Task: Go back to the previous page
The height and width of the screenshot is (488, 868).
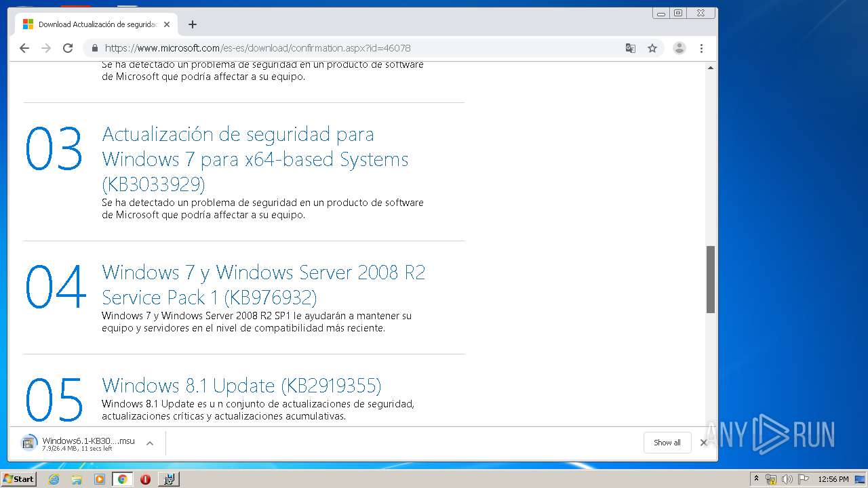Action: coord(24,48)
